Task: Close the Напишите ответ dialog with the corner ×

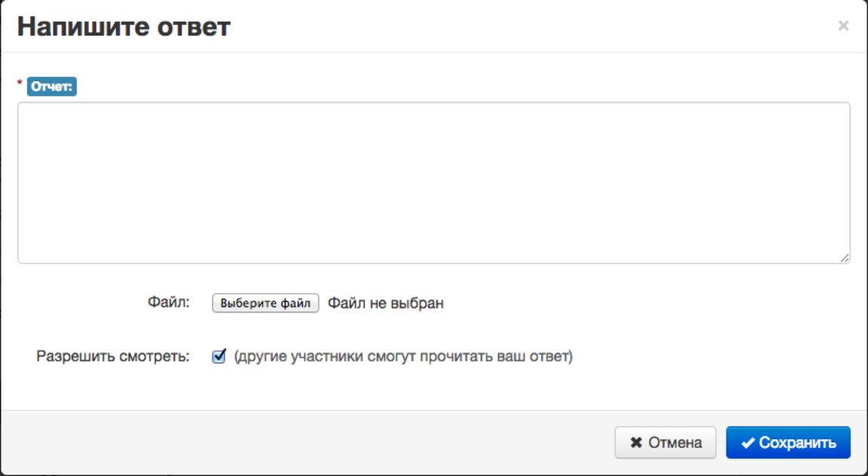Action: coord(843,26)
